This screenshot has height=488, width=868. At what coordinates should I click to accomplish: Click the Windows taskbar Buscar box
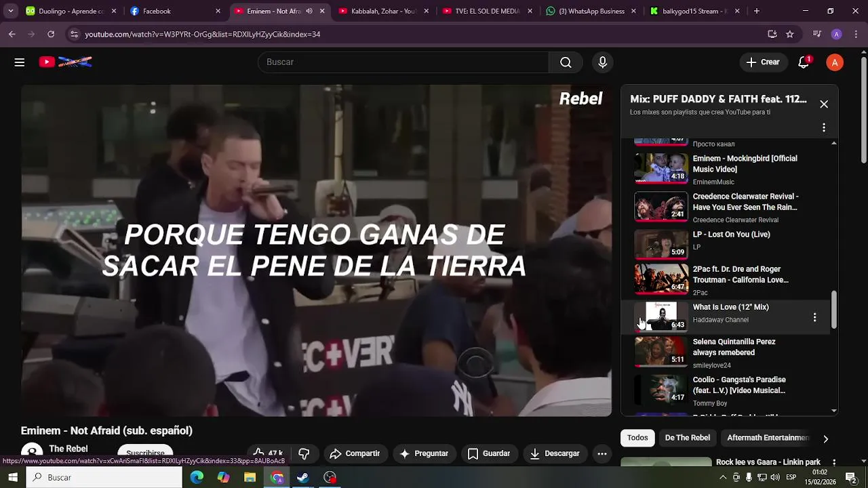[x=104, y=477]
